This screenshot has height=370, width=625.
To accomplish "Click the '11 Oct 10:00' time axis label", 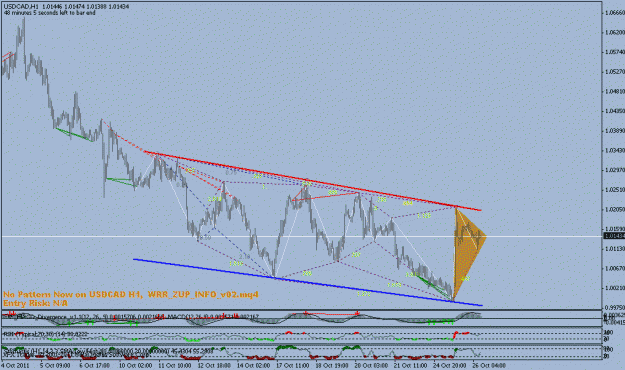I will pos(175,365).
